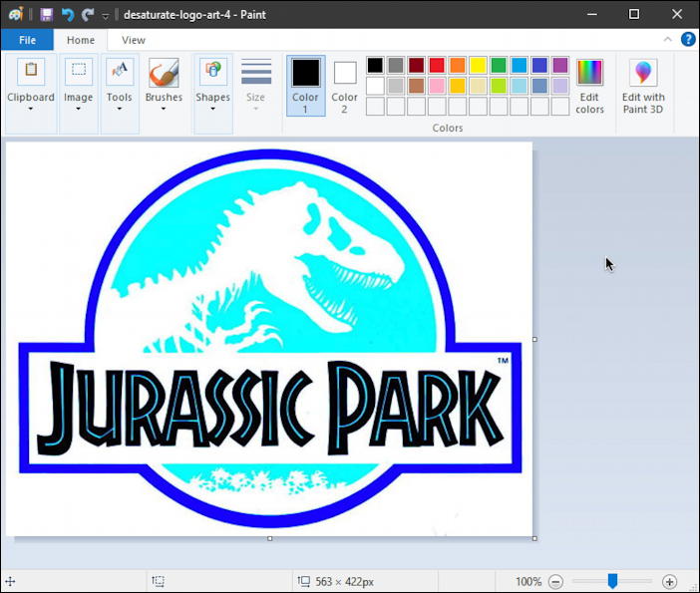Pick the light yellow color swatch
Viewport: 700px width, 593px height.
(478, 86)
